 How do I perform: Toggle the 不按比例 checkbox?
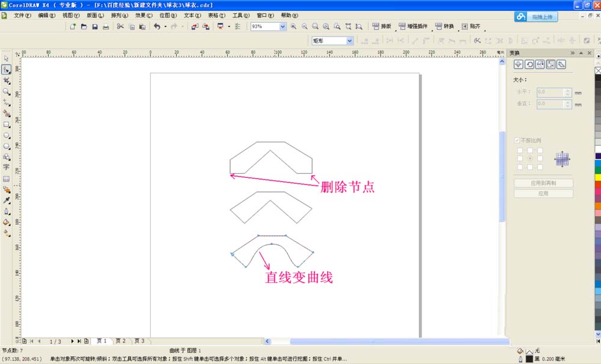click(x=516, y=140)
